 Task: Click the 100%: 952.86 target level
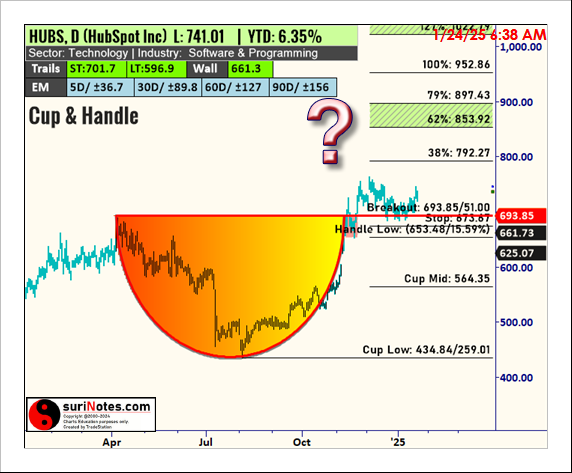tap(456, 65)
